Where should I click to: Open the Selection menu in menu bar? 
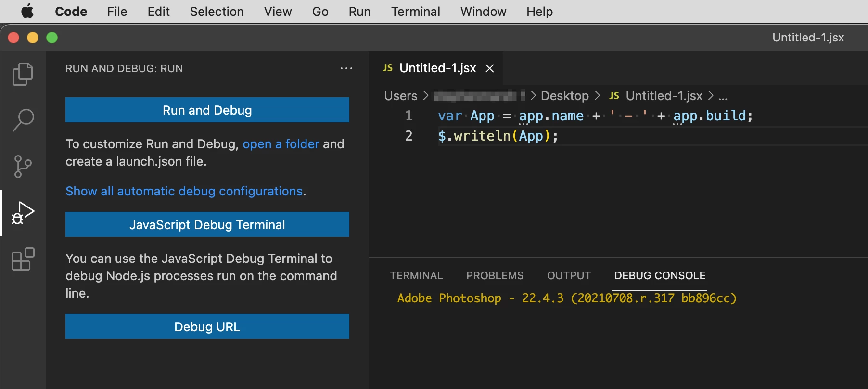(x=217, y=11)
